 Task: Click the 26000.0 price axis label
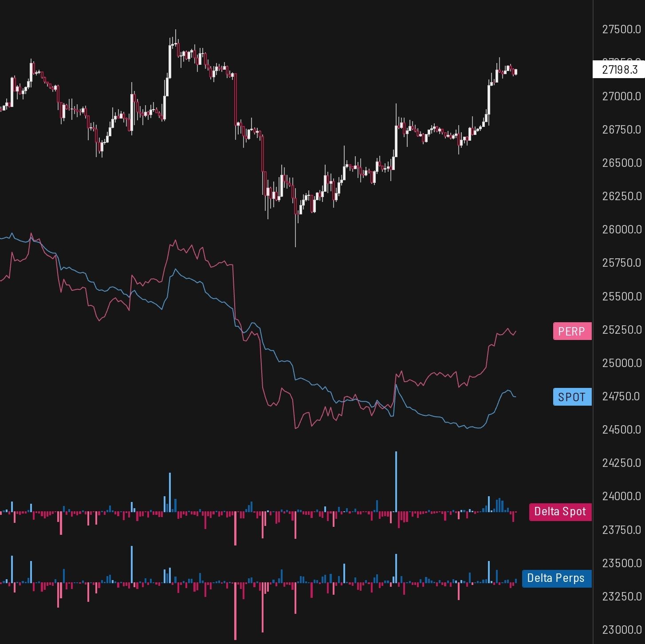(x=621, y=229)
